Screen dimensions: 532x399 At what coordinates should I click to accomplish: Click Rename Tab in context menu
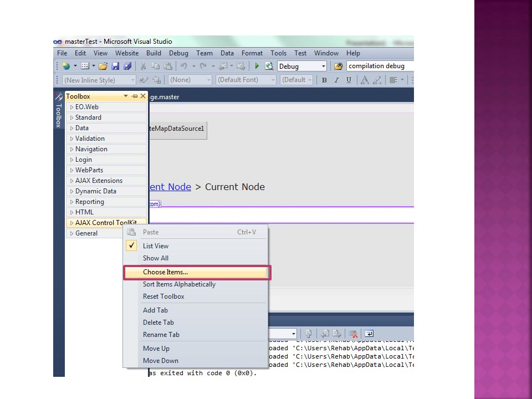(x=197, y=335)
